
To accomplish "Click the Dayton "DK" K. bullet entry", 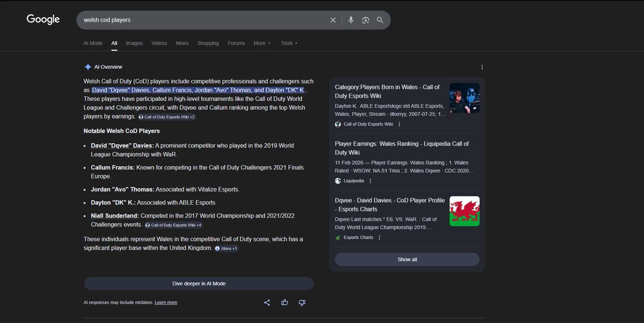I will click(153, 203).
